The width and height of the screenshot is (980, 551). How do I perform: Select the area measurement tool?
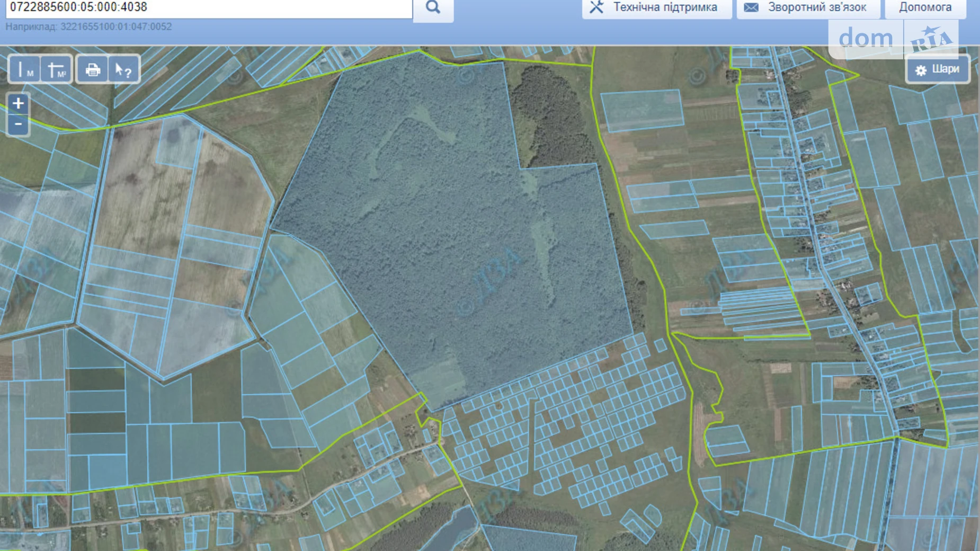click(x=56, y=69)
